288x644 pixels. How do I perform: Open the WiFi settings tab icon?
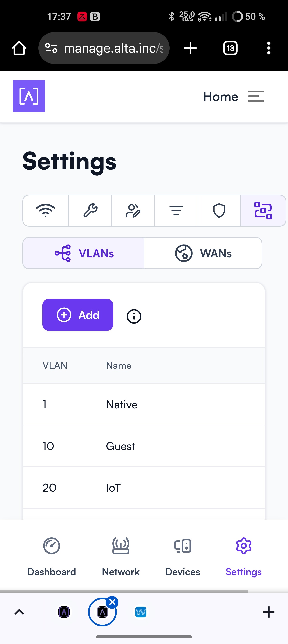46,210
